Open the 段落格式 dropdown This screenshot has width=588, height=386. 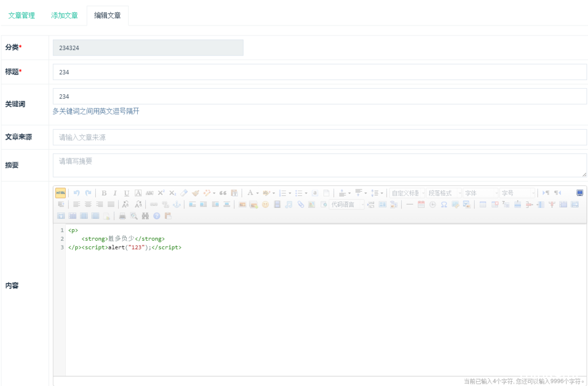click(444, 193)
